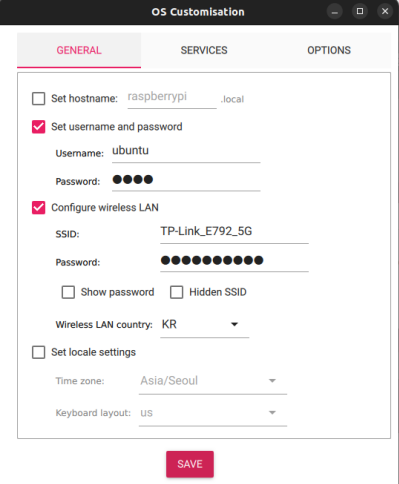Open the Keyboard layout dropdown arrow
The width and height of the screenshot is (399, 484).
coord(272,413)
